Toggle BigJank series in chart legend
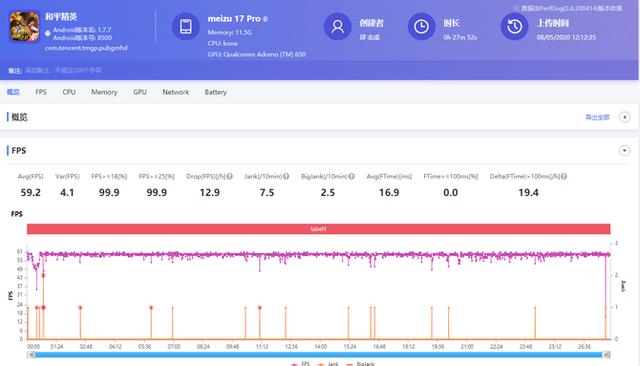Viewport: 640px width, 366px height. click(x=360, y=364)
